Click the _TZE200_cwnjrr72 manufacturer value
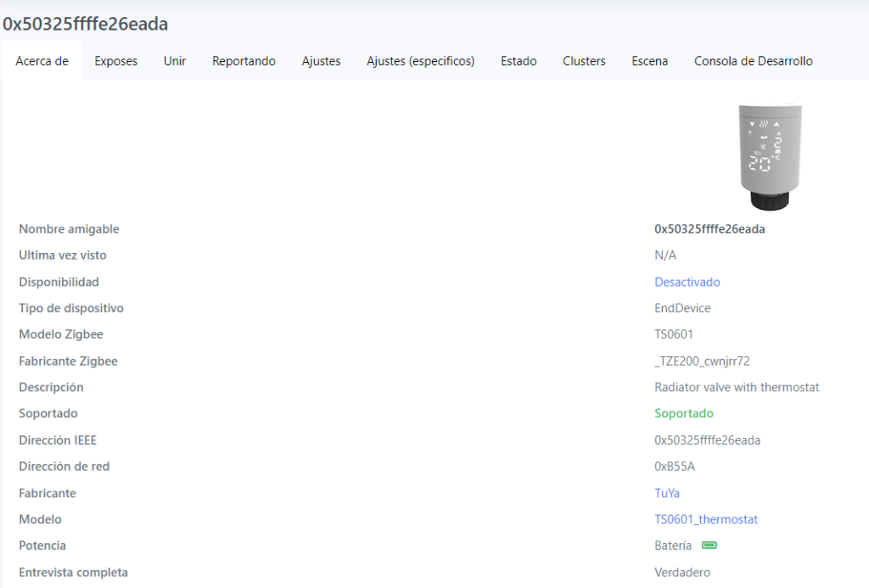The width and height of the screenshot is (869, 588). pos(702,361)
